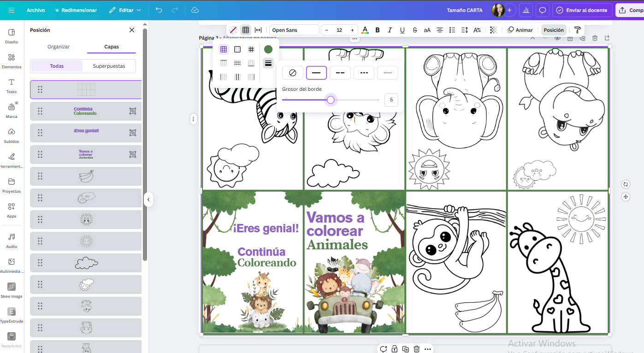Select the banana layer

coord(86,176)
